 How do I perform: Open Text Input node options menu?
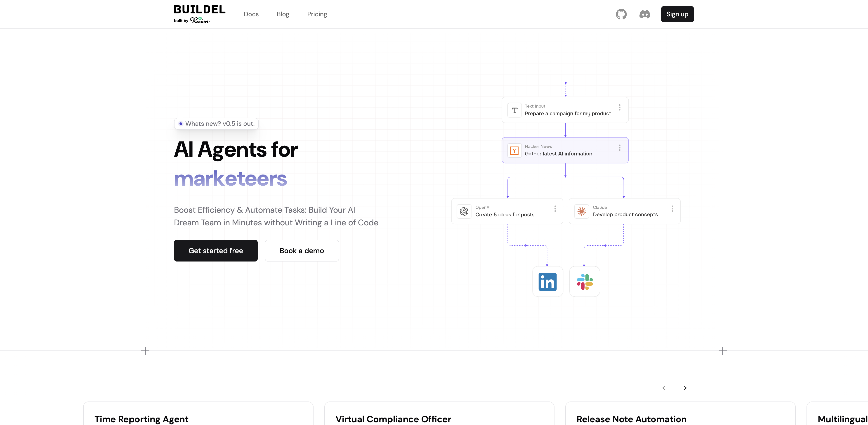619,107
